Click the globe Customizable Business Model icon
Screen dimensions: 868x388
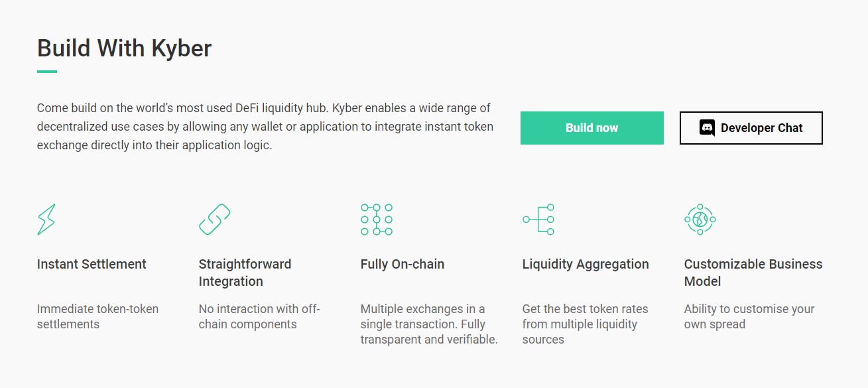(700, 220)
